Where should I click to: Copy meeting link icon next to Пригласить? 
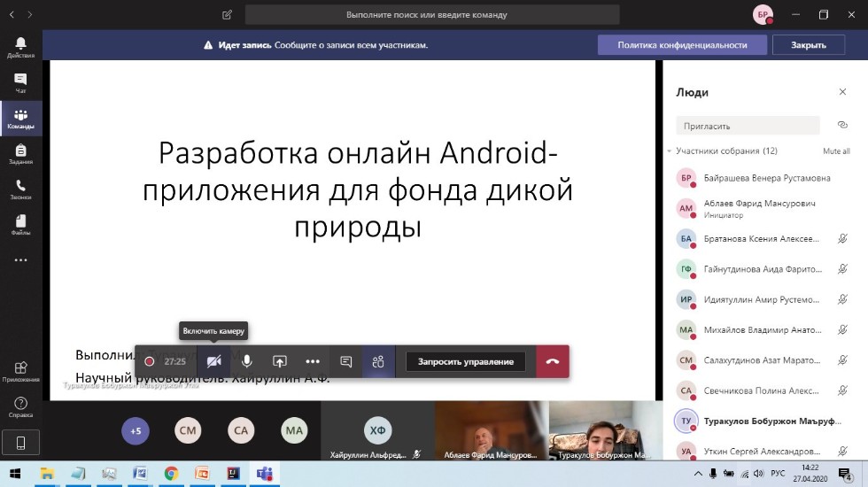click(841, 125)
